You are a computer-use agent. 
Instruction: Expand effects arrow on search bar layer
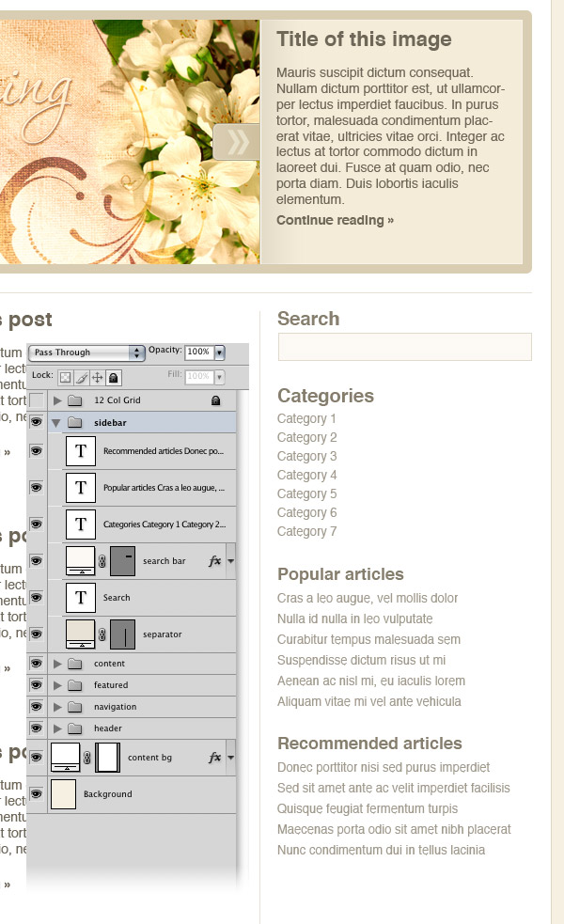230,561
